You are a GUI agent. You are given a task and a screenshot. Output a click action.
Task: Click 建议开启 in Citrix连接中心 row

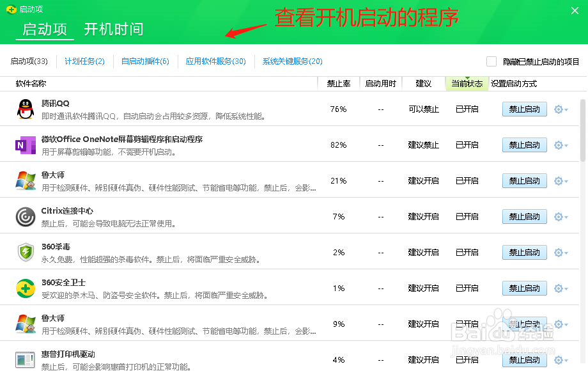coord(424,217)
